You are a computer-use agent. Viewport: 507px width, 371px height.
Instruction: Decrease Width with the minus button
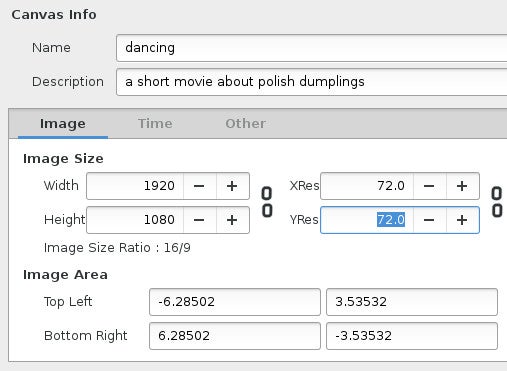tap(199, 186)
